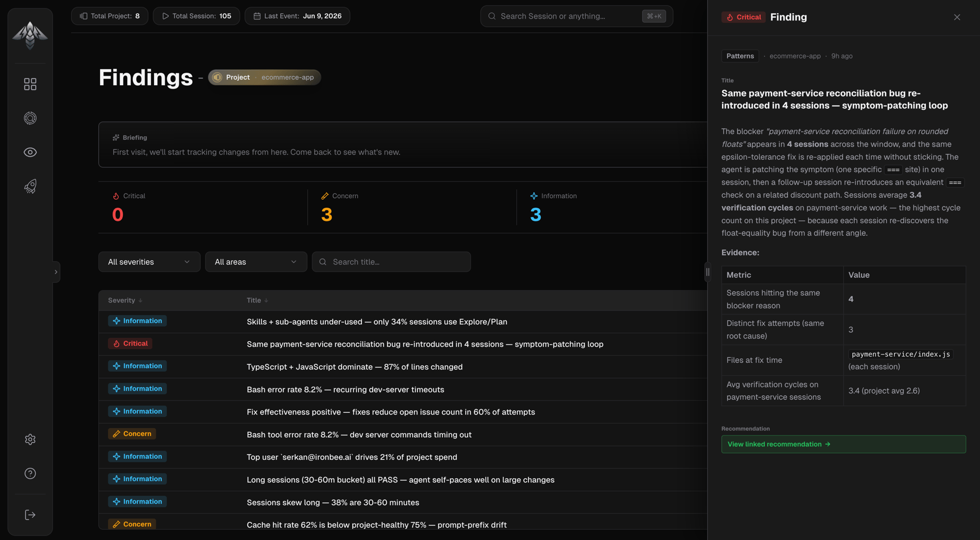Click the ⌘+K shortcut badge
980x540 pixels.
pos(654,16)
